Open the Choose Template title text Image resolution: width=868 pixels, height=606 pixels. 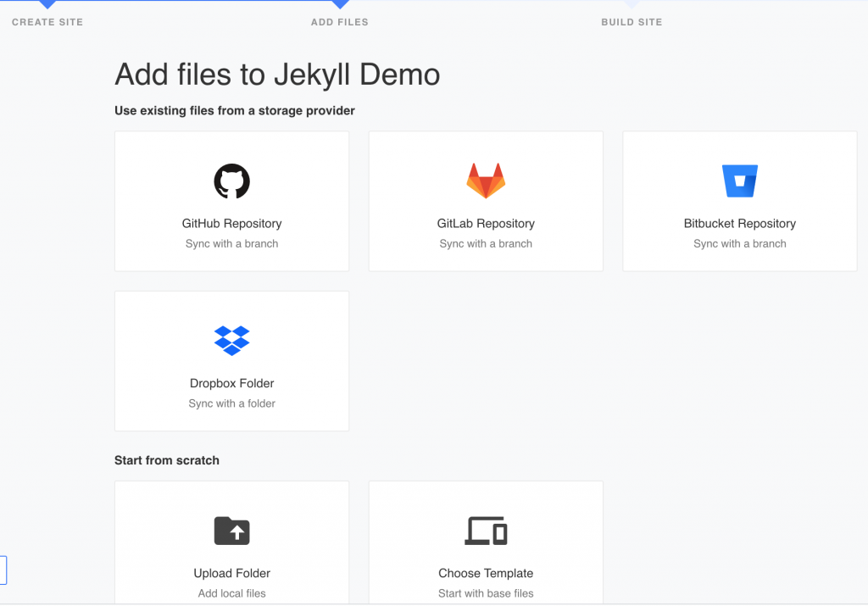(486, 573)
